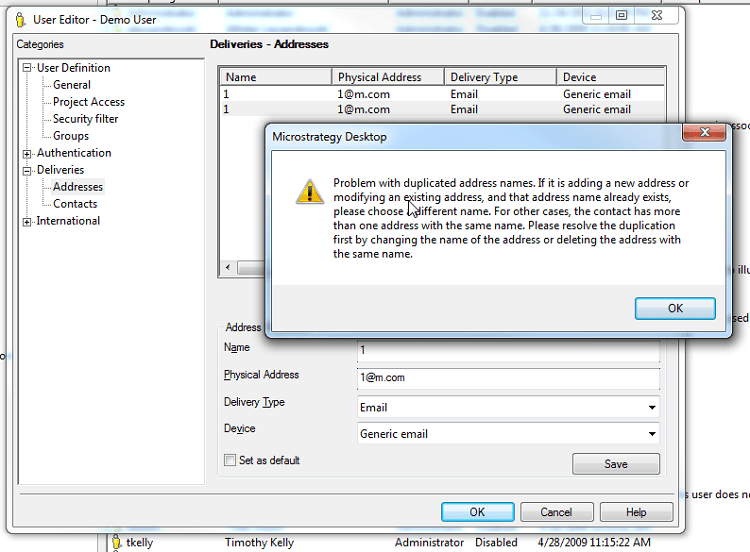Sort addresses by Name column header
750x552 pixels.
(x=276, y=77)
